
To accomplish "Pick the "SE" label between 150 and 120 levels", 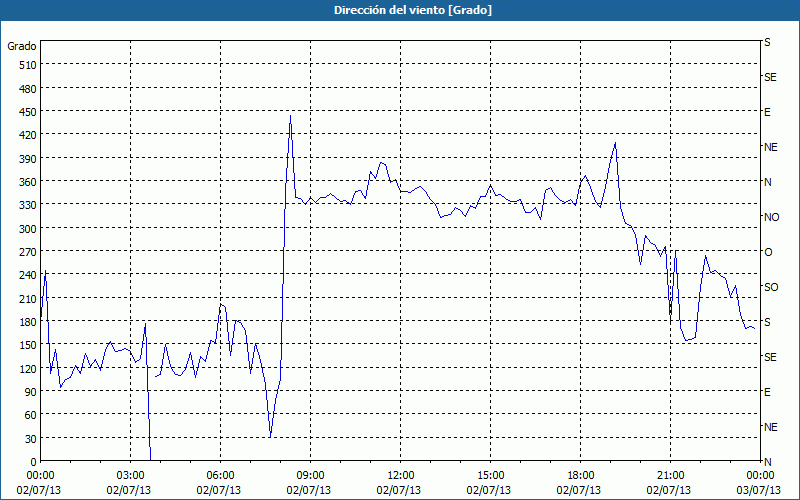I will coord(770,357).
